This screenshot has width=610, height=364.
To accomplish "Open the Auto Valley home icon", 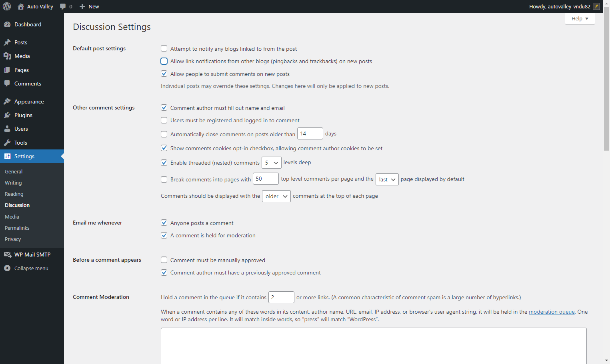I will 21,6.
